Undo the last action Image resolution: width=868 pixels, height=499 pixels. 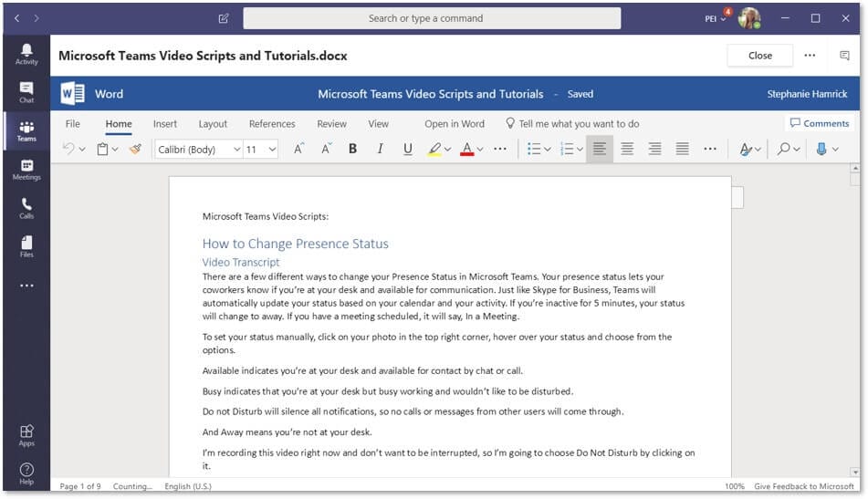(68, 149)
